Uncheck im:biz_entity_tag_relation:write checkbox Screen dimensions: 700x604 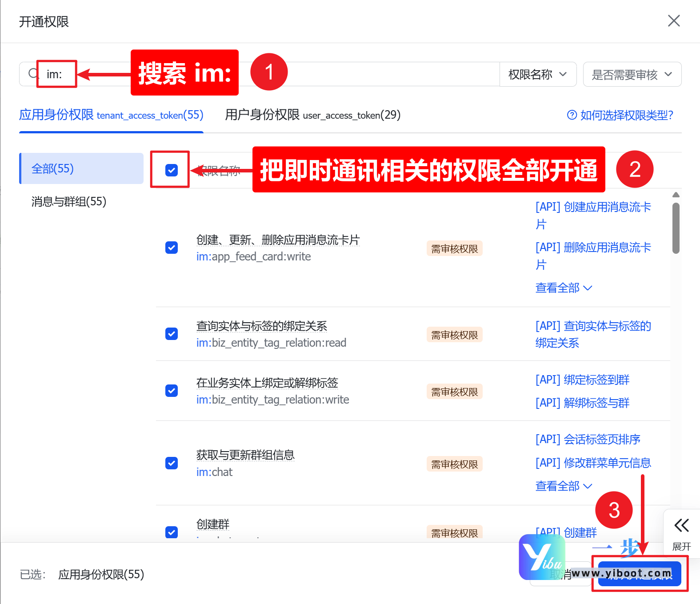(x=172, y=391)
